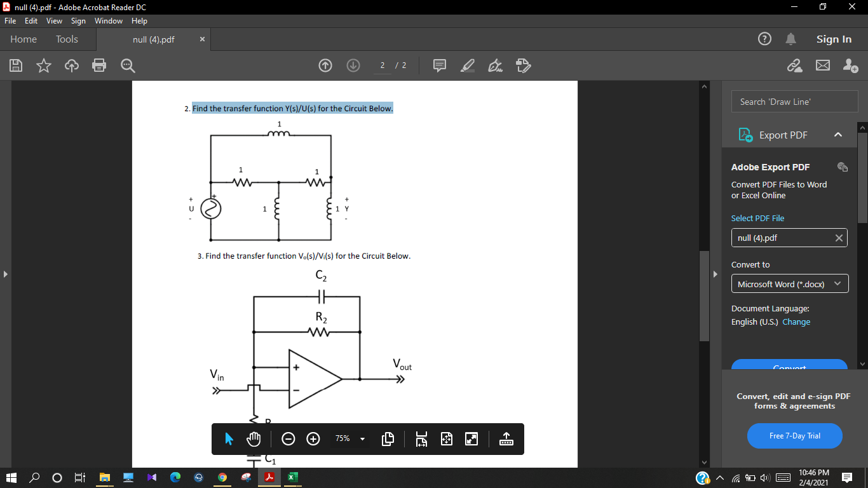This screenshot has height=488, width=868.
Task: Open the View menu
Action: pos(54,20)
